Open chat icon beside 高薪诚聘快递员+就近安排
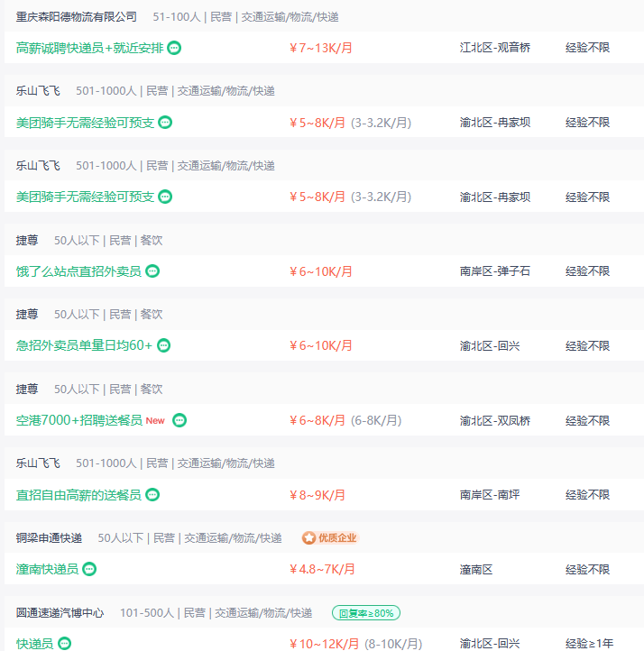Screen dimensions: 644x651 coord(174,48)
